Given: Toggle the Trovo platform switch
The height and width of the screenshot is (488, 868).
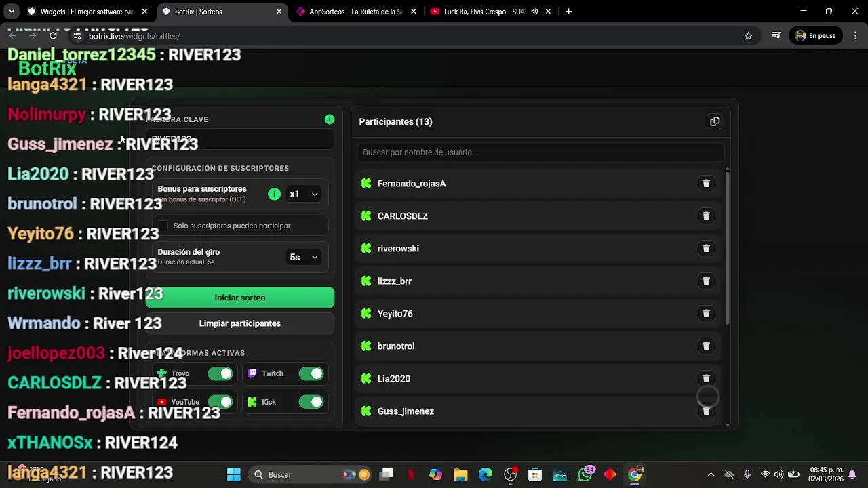Looking at the screenshot, I should pos(220,373).
